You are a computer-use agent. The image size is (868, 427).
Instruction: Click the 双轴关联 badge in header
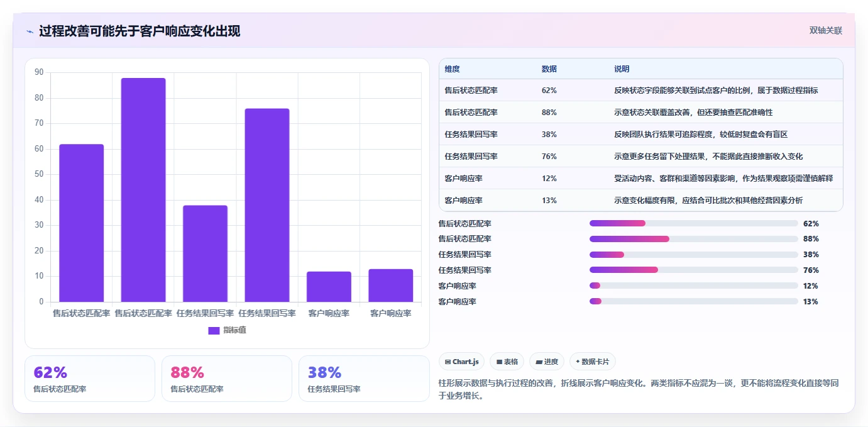(x=825, y=30)
